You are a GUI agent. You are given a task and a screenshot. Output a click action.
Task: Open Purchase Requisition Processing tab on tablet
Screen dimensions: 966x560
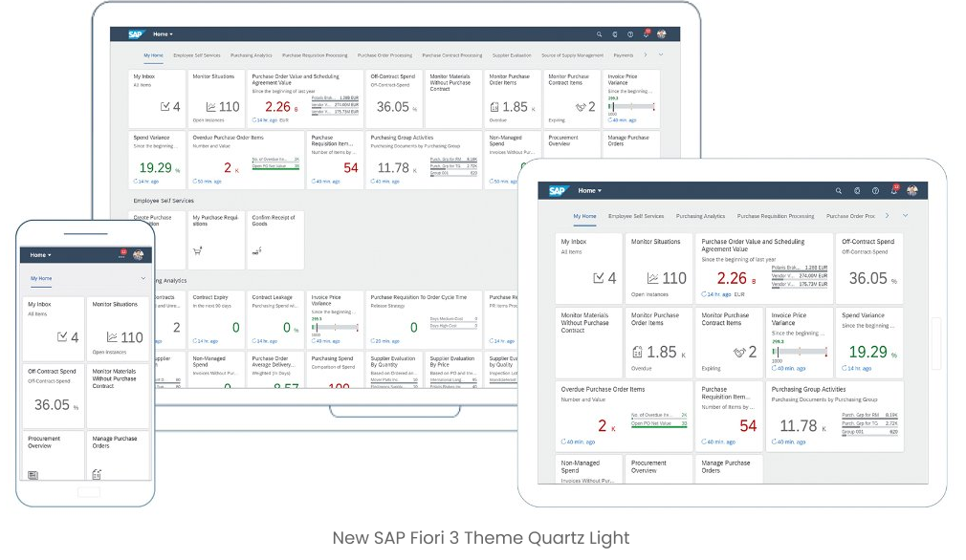coord(776,216)
